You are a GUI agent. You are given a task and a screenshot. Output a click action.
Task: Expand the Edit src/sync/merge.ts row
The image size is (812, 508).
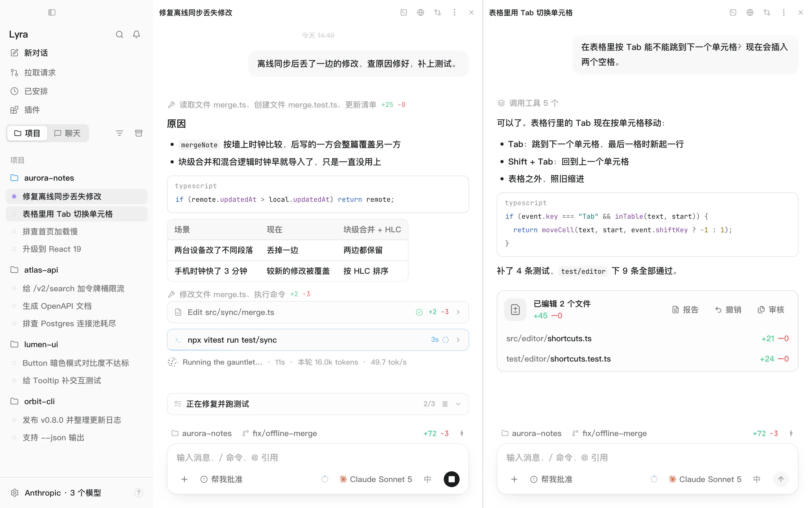tap(318, 312)
